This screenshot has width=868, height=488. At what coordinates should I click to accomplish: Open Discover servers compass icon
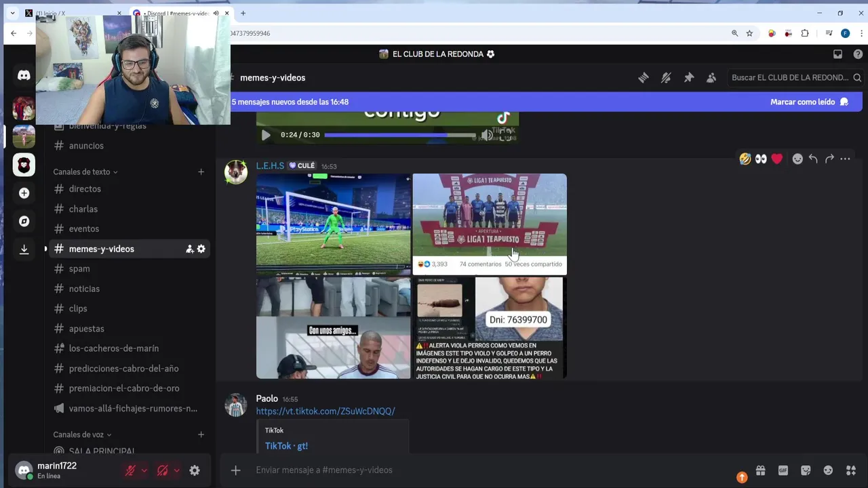[x=24, y=221]
